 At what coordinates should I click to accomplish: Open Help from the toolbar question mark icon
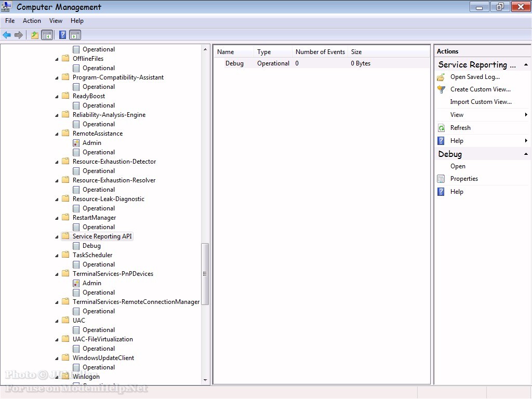pyautogui.click(x=62, y=35)
